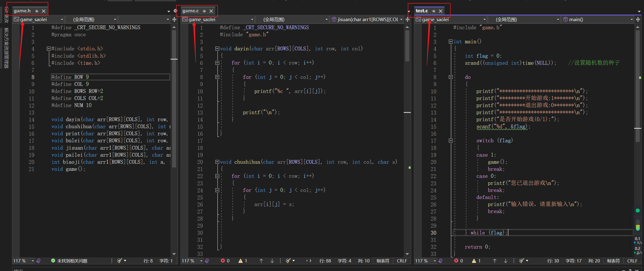This screenshot has height=271, width=644.
Task: Open code cleanup brush in game.h pane
Action: click(x=120, y=261)
